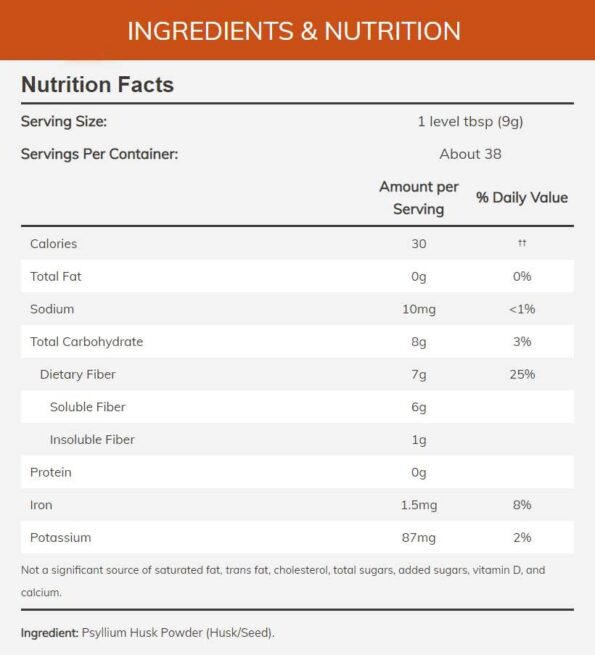
Task: Click the Potassium 87mg amount
Action: point(419,538)
